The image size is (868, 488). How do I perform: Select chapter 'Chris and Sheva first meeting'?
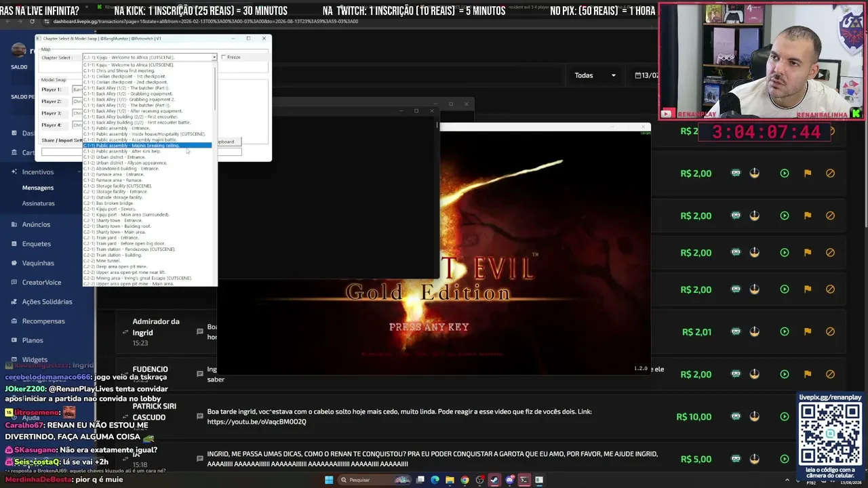click(147, 70)
